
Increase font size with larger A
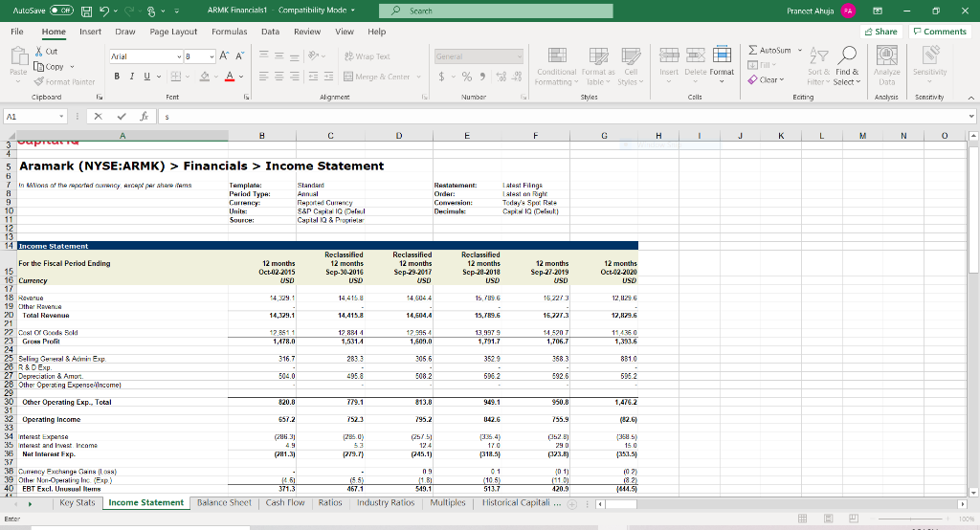pyautogui.click(x=224, y=55)
